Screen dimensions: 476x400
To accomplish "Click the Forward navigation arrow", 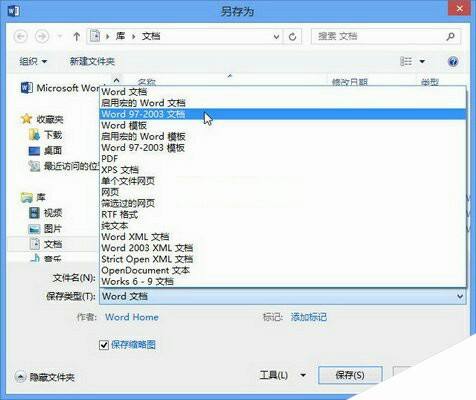I will pos(42,36).
